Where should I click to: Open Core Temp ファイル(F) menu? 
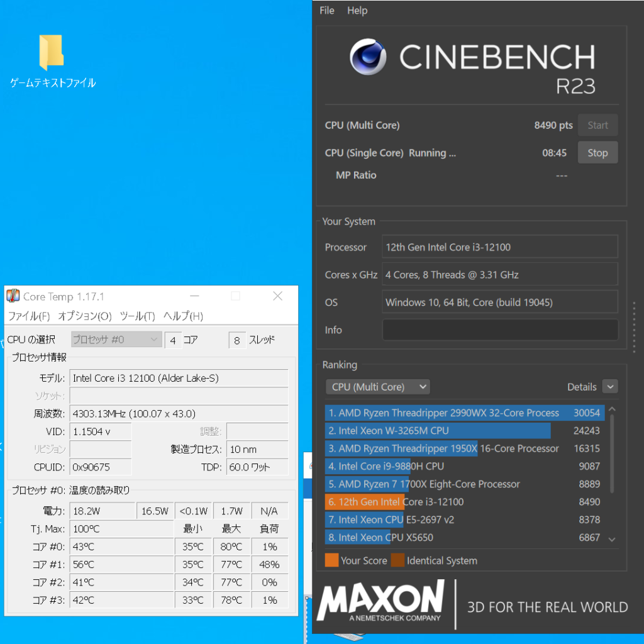click(x=29, y=316)
